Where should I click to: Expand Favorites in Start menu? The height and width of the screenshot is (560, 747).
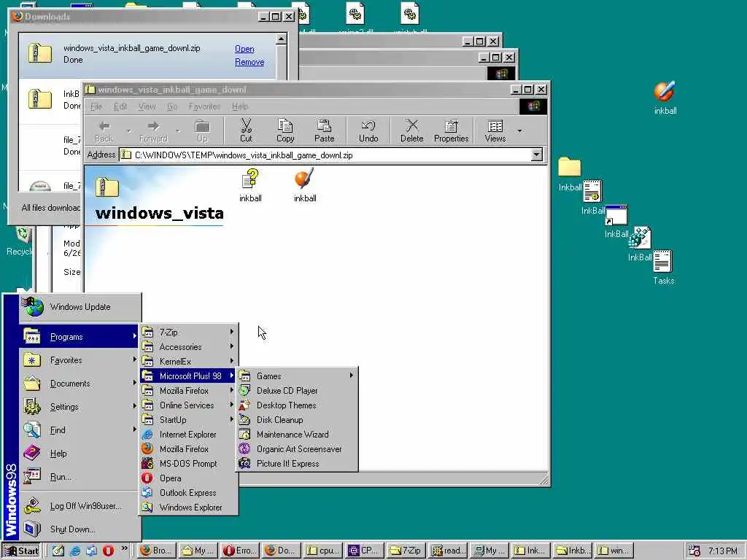coord(80,360)
